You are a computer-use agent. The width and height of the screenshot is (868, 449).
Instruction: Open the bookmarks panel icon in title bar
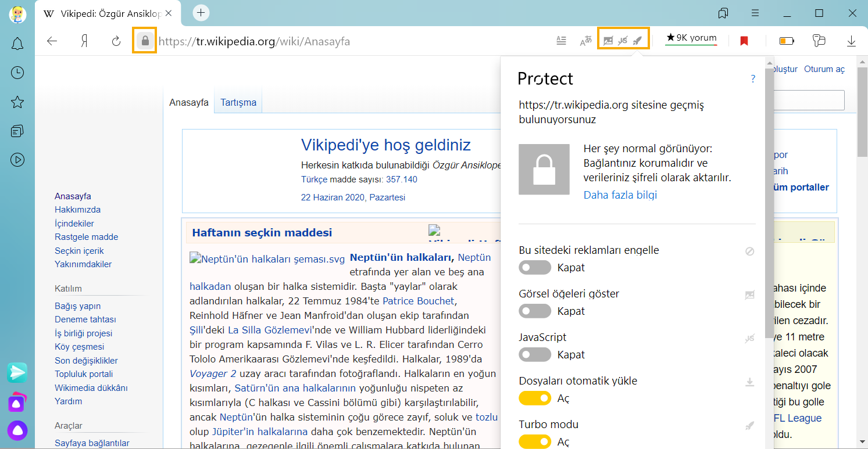(x=723, y=13)
